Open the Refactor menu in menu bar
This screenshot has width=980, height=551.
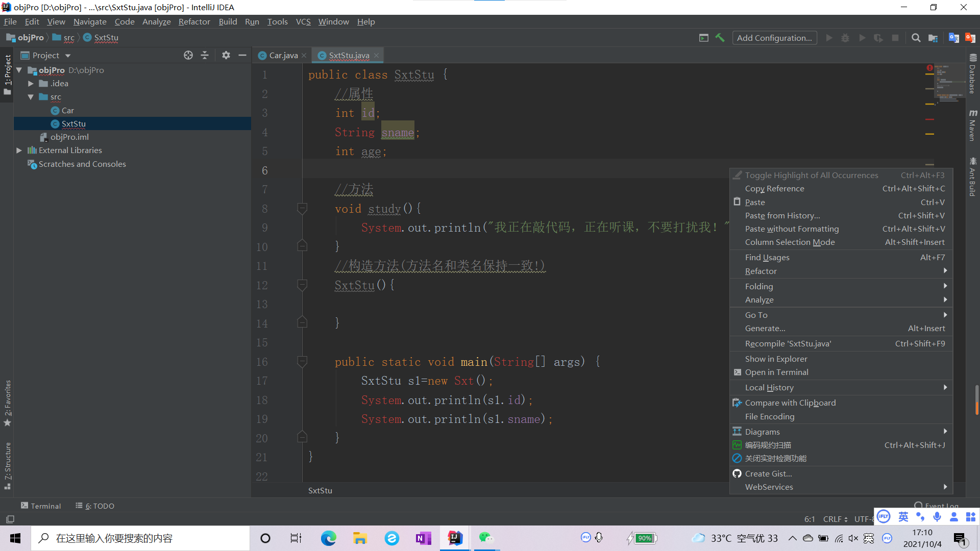[194, 21]
